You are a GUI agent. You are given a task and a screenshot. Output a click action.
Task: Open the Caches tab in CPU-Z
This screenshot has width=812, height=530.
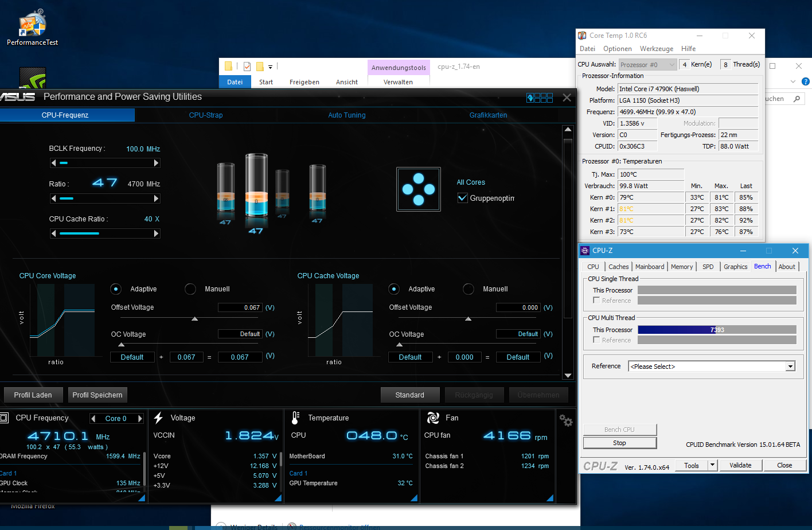[x=619, y=267]
